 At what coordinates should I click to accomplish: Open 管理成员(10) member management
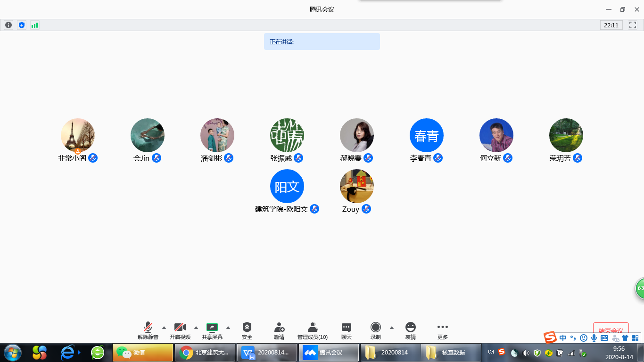pyautogui.click(x=312, y=328)
